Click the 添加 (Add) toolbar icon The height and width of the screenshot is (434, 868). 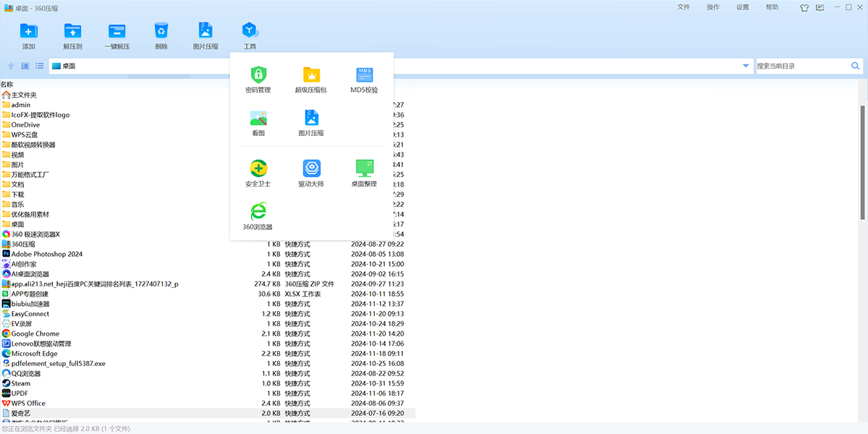(x=29, y=35)
